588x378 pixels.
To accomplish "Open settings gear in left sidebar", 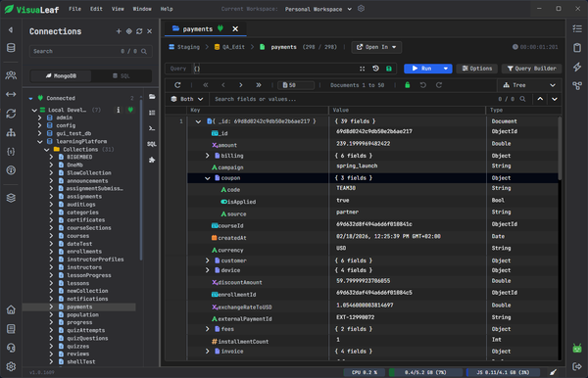I will pyautogui.click(x=11, y=366).
